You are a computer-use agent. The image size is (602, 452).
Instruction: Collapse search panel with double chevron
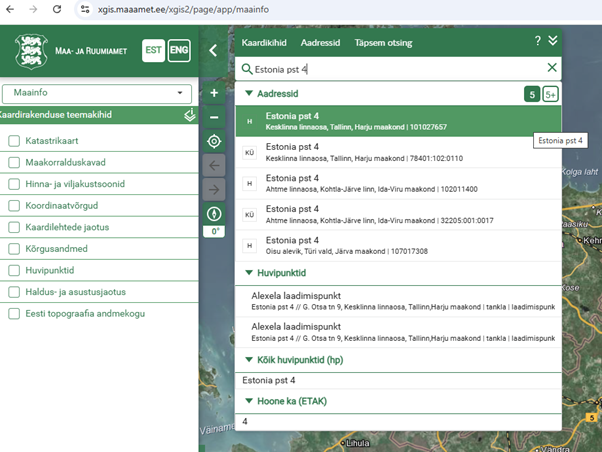point(552,41)
